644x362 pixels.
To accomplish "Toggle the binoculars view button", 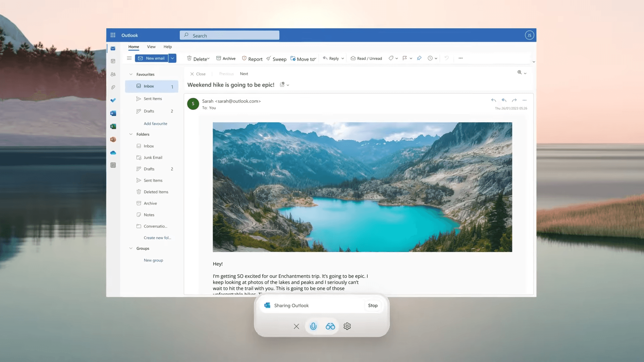I will [x=330, y=326].
